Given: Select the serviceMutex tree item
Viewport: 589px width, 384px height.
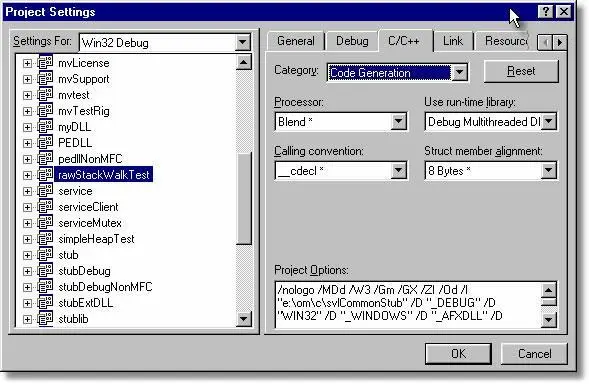Looking at the screenshot, I should click(90, 223).
